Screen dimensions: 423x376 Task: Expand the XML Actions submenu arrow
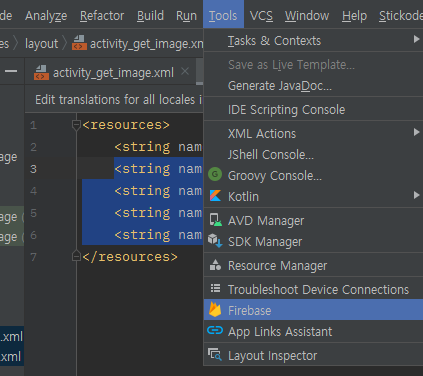click(x=416, y=132)
